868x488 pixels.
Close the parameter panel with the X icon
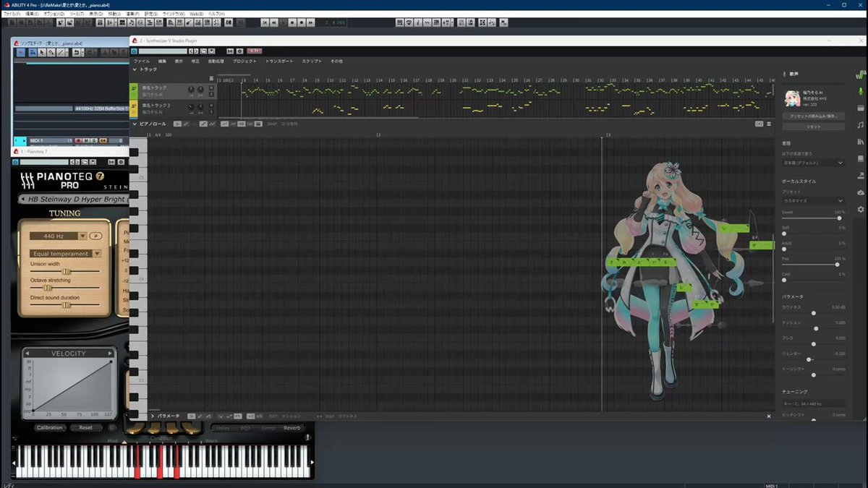(769, 416)
